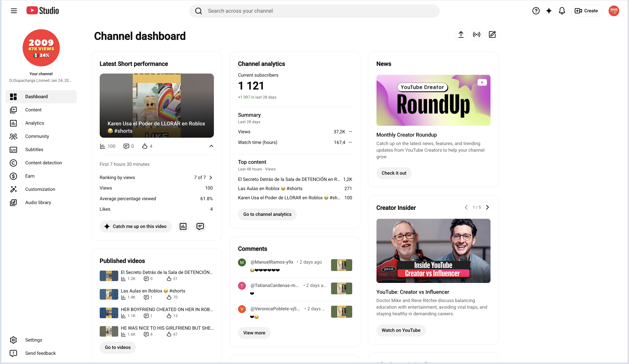629x364 pixels.
Task: Click the comments icon under latest Short thumbnail
Action: 126,146
